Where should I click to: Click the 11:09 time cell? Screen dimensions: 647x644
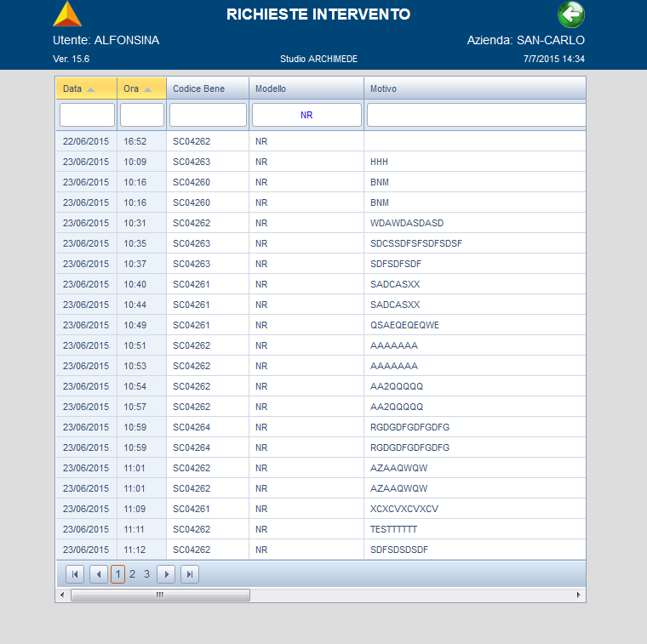click(141, 509)
